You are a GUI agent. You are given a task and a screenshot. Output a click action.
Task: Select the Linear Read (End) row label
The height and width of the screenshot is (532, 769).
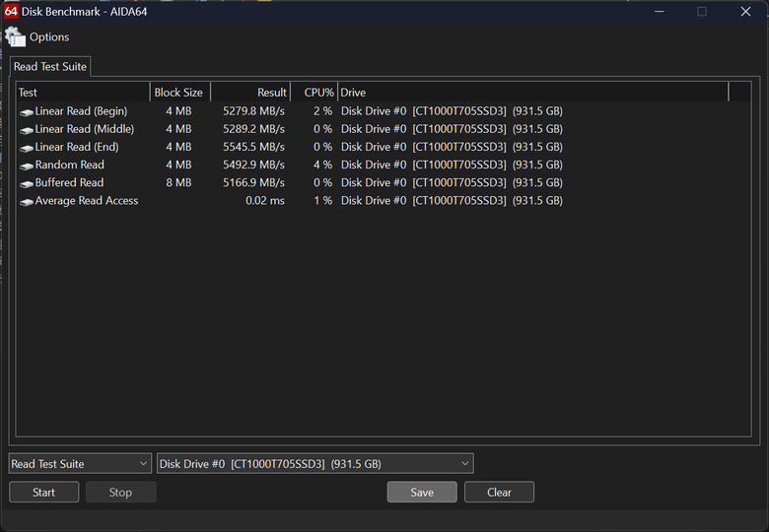(x=77, y=147)
